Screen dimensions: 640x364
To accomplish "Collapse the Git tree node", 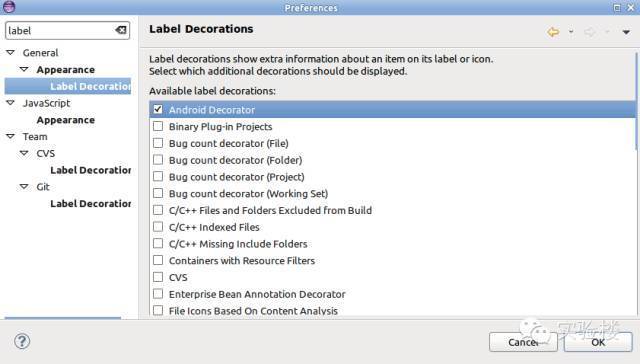I will [x=24, y=186].
